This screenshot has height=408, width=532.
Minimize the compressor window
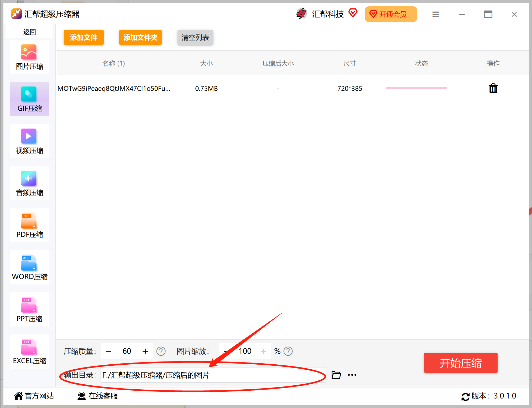click(462, 14)
